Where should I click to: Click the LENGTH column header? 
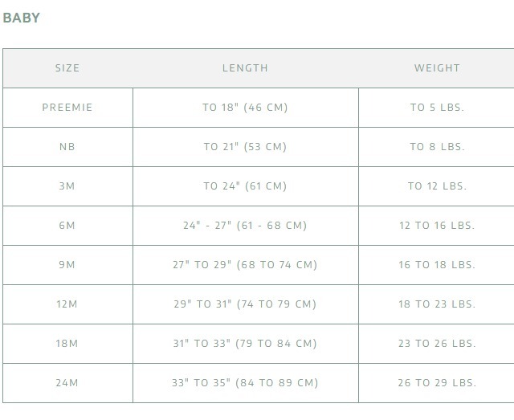tap(245, 68)
